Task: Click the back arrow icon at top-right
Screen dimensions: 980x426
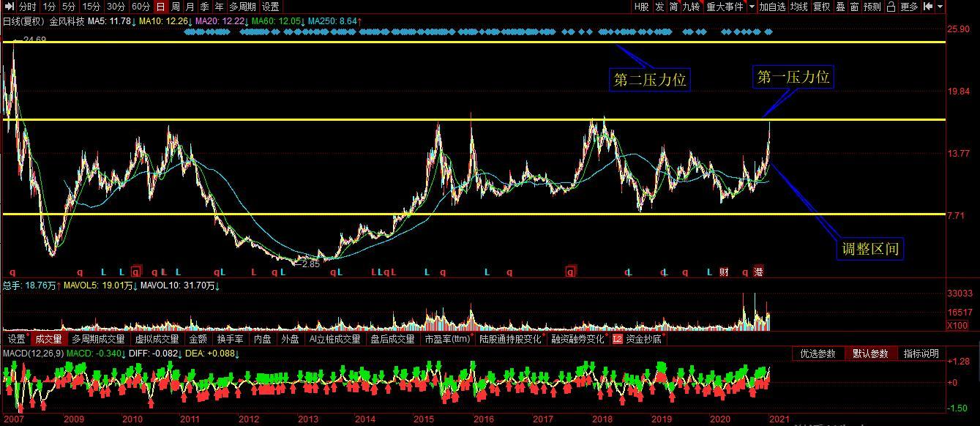Action: (929, 7)
